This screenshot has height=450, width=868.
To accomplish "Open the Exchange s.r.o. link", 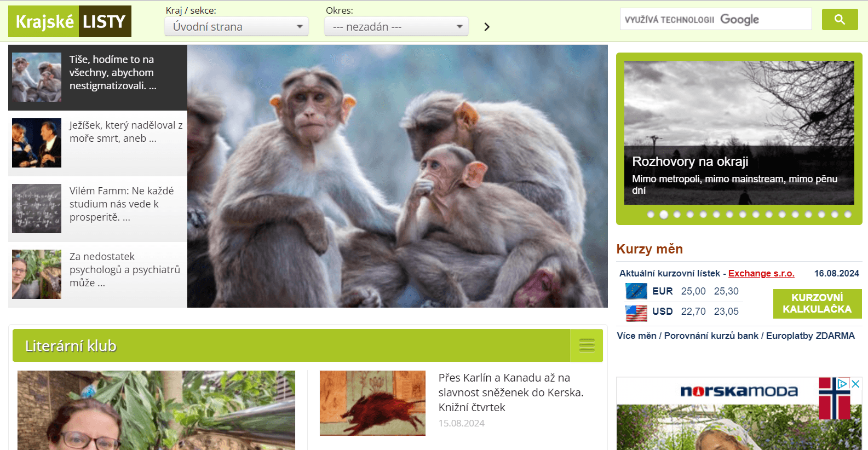I will tap(761, 273).
